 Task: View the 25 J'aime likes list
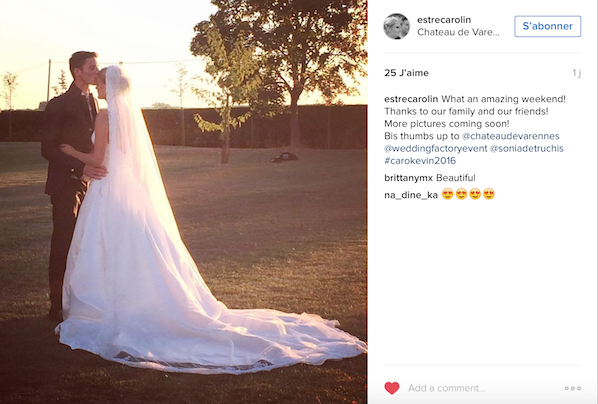[406, 73]
